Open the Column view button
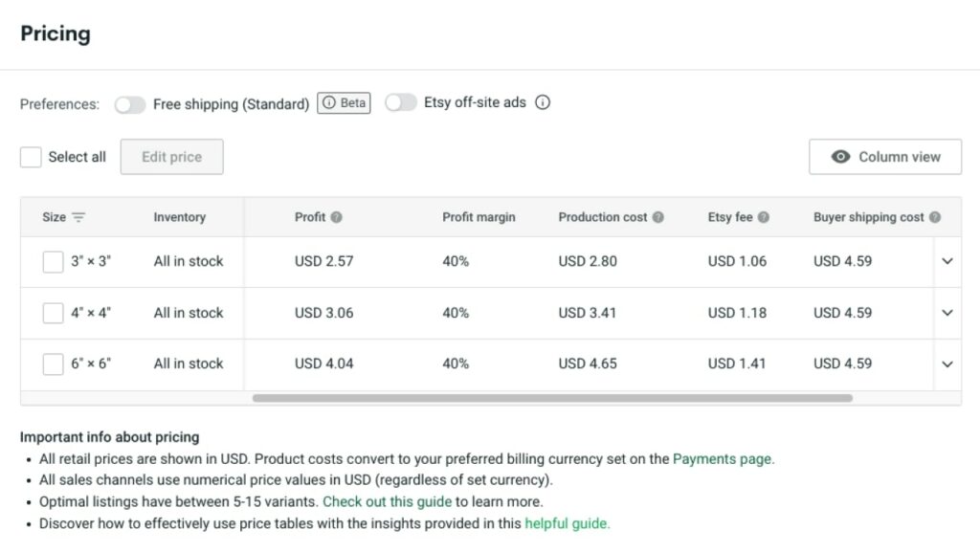The width and height of the screenshot is (980, 551). [x=885, y=157]
